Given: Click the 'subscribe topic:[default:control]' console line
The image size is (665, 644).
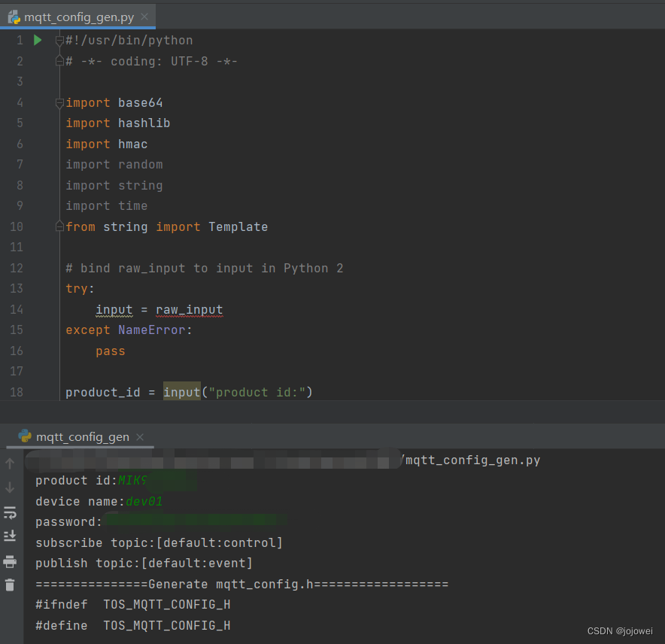Looking at the screenshot, I should pos(159,542).
